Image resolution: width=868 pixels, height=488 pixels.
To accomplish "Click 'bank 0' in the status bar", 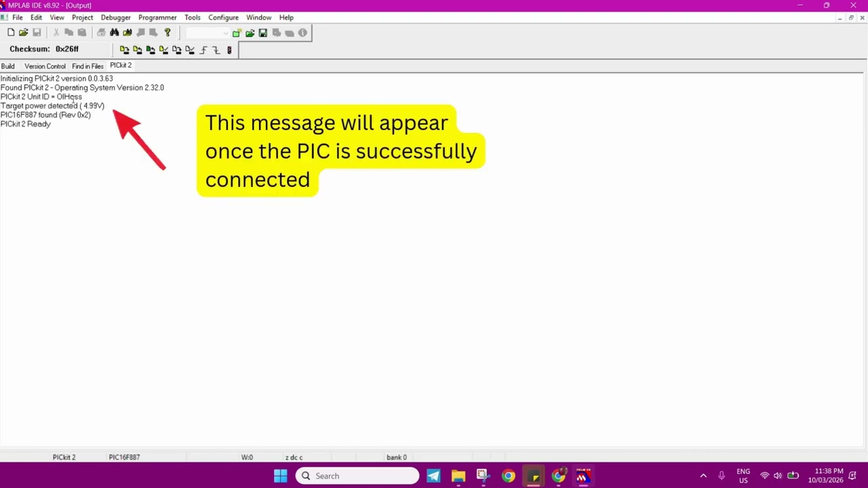I will coord(397,457).
